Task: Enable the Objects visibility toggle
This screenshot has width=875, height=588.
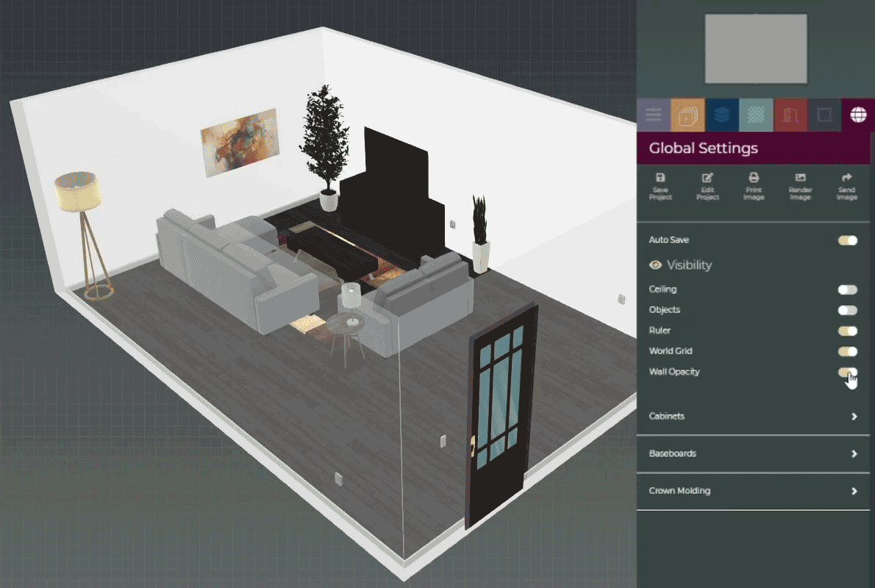Action: [x=847, y=310]
